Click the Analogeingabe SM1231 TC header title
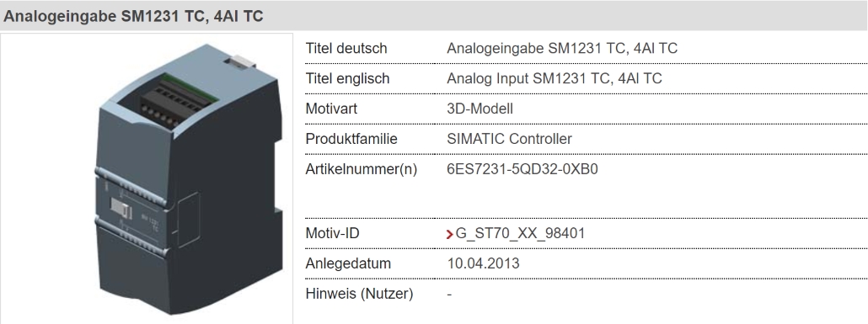Screen dimensions: 868x324 (x=133, y=16)
